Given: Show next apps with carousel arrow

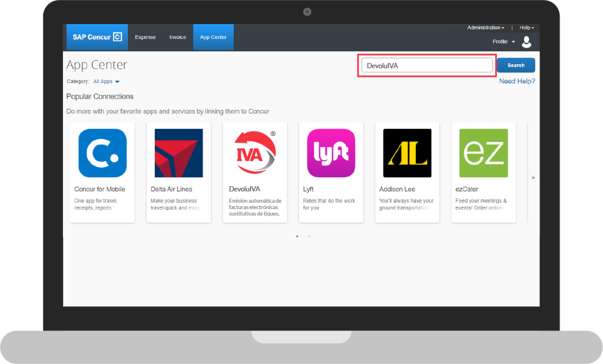Looking at the screenshot, I should (x=534, y=178).
